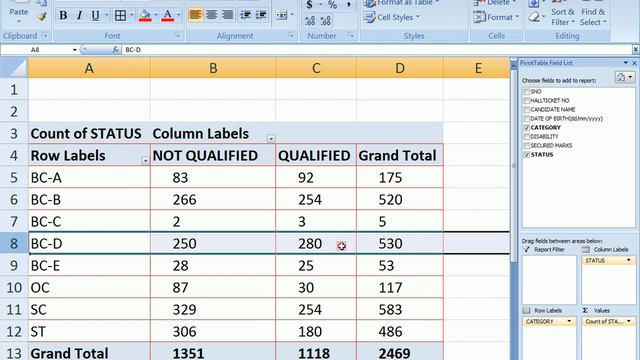This screenshot has height=360, width=640.
Task: Uncheck the STATUS field
Action: (x=527, y=155)
